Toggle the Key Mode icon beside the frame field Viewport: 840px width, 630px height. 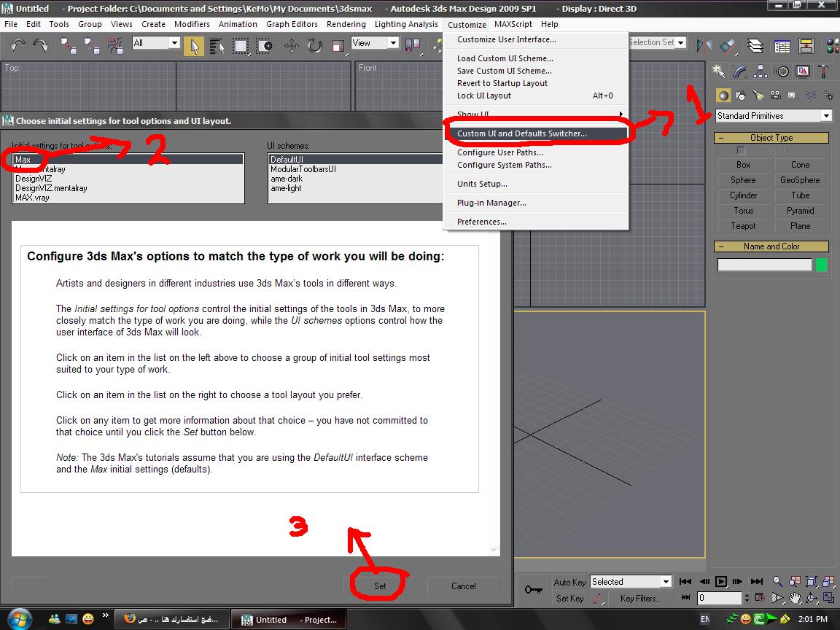(685, 597)
